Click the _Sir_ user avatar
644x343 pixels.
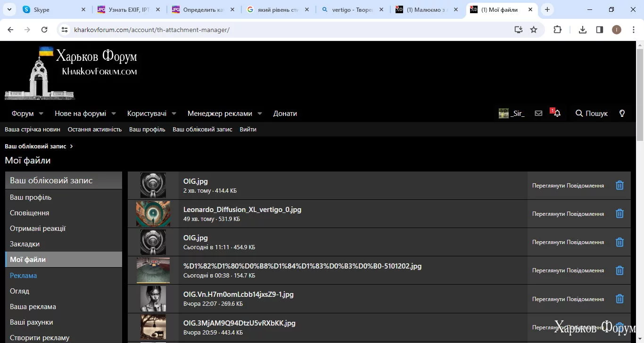504,114
